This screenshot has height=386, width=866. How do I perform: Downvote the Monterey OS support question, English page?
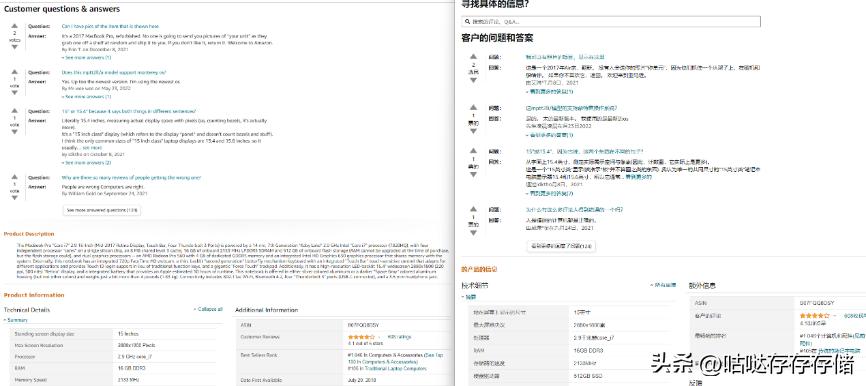pos(14,93)
